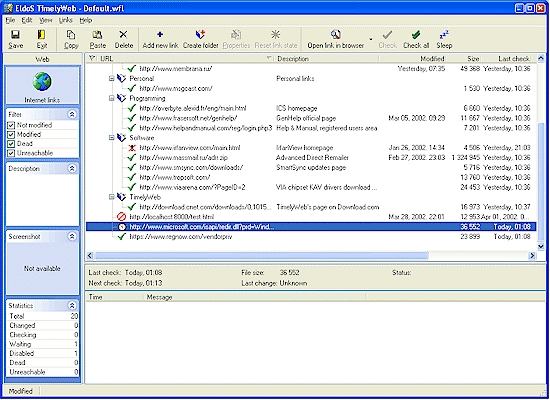The width and height of the screenshot is (550, 400).
Task: Click the vertical scrollbar up arrow
Action: point(541,58)
